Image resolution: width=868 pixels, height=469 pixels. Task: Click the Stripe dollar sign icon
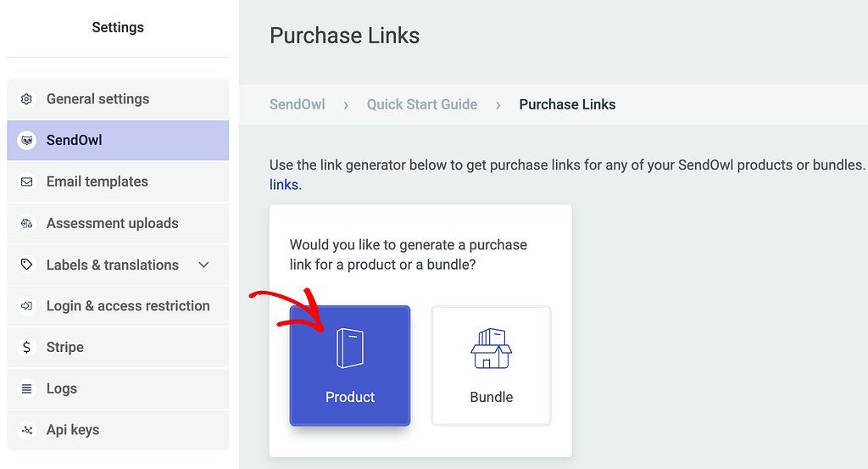click(26, 347)
